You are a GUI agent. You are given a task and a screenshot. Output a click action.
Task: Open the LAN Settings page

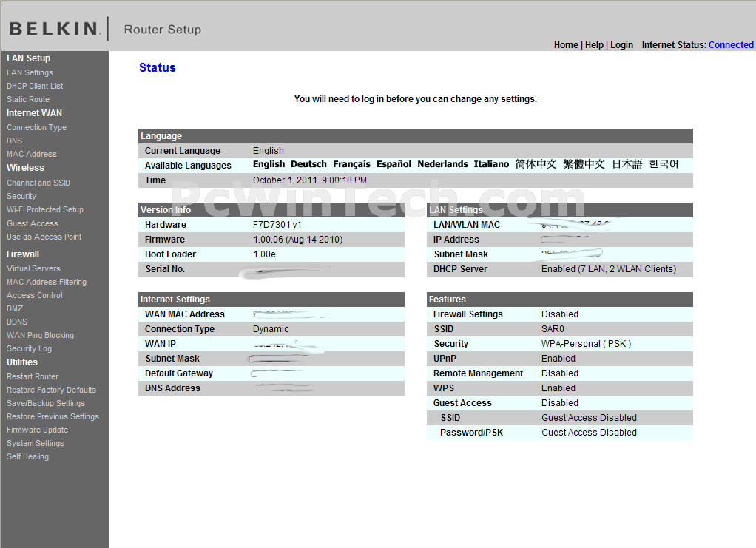[30, 72]
